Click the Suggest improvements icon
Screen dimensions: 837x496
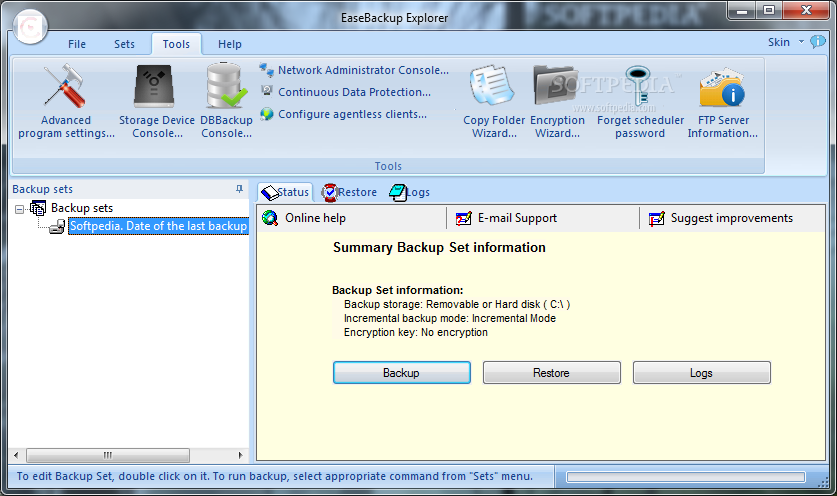click(657, 218)
